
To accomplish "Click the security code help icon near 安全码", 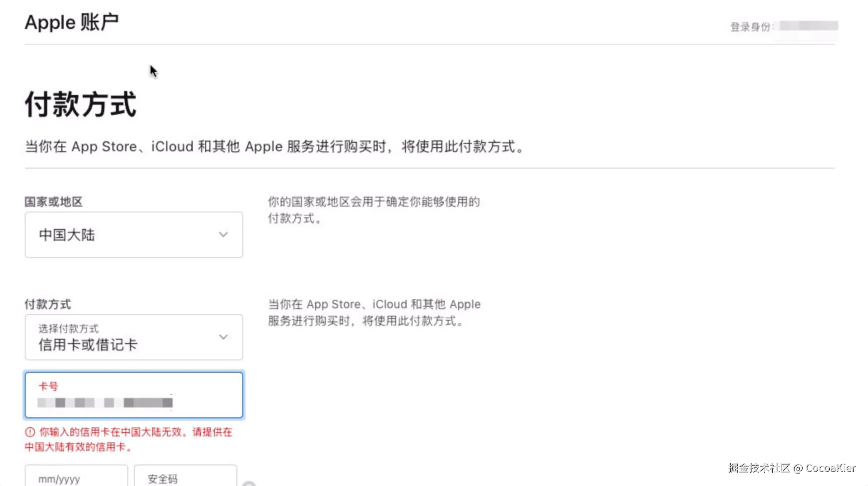I will (x=249, y=484).
